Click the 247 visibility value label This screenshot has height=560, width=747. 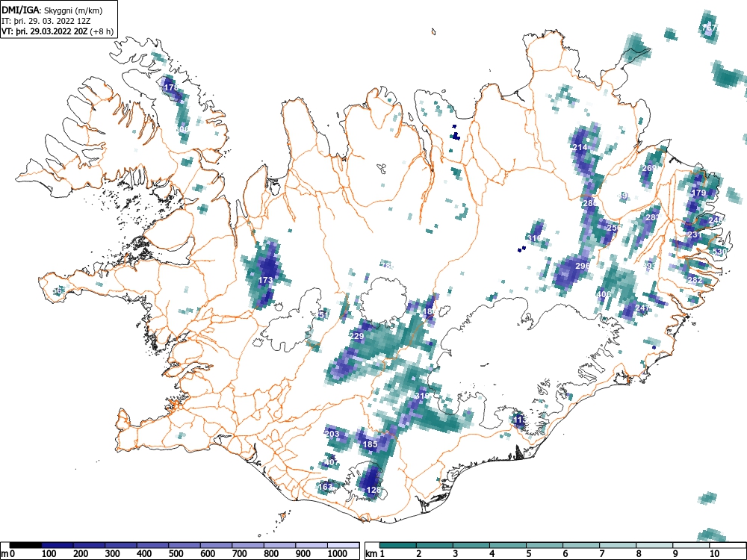point(642,308)
